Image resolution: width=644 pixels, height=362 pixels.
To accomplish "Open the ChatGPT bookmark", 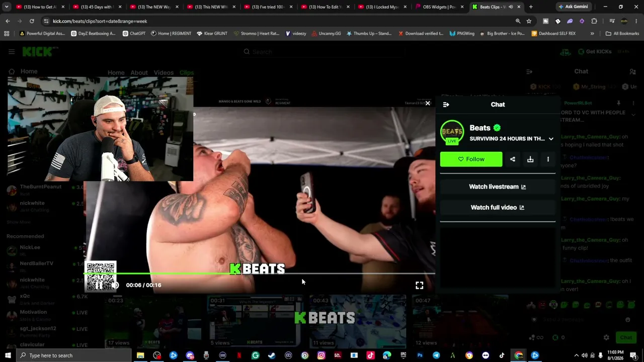I will [x=134, y=34].
